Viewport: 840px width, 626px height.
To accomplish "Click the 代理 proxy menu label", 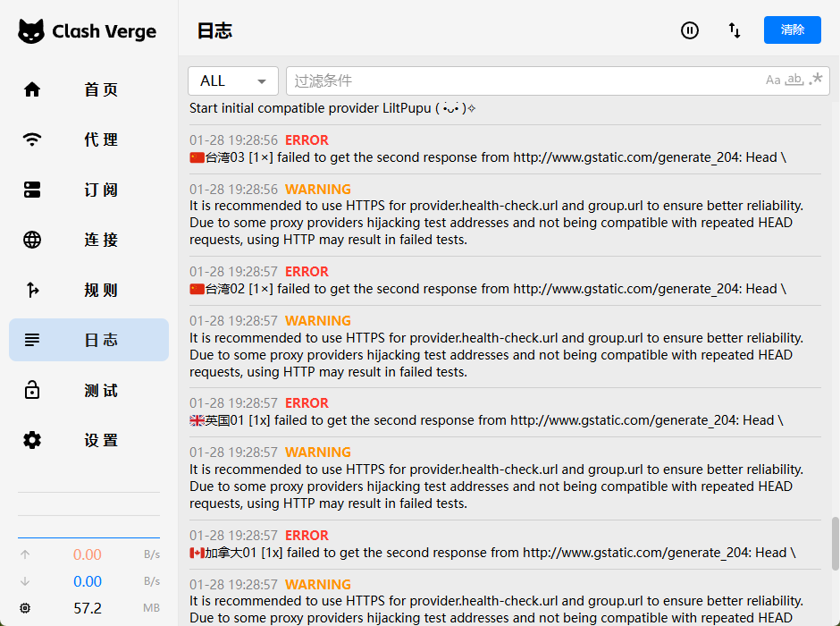I will (x=101, y=140).
